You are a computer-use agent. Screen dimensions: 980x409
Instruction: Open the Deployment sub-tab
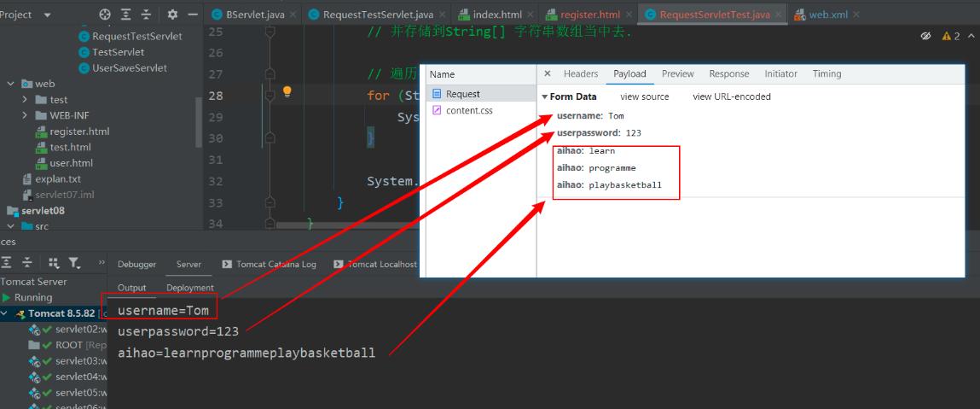190,288
